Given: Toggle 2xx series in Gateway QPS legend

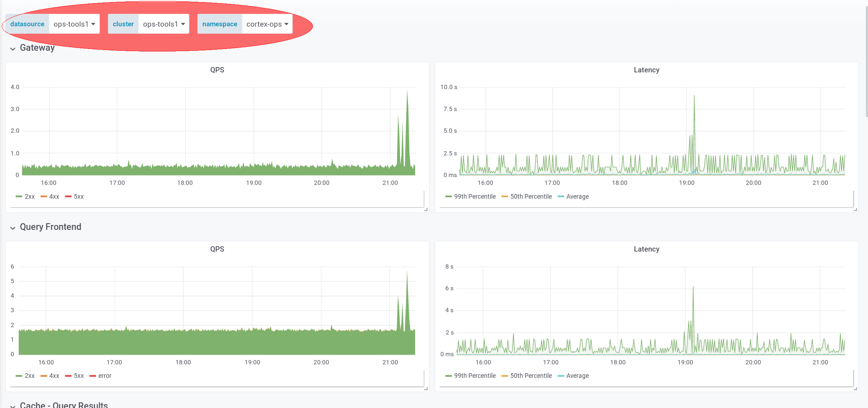Looking at the screenshot, I should pos(29,197).
